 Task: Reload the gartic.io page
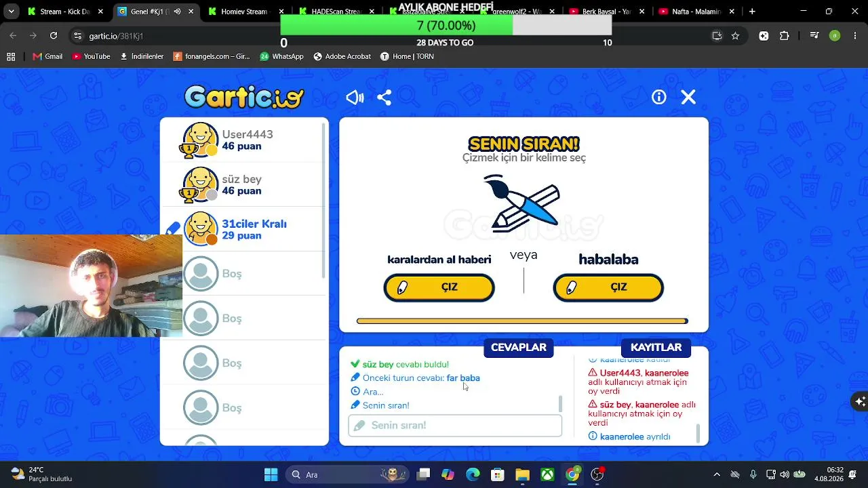[x=54, y=36]
